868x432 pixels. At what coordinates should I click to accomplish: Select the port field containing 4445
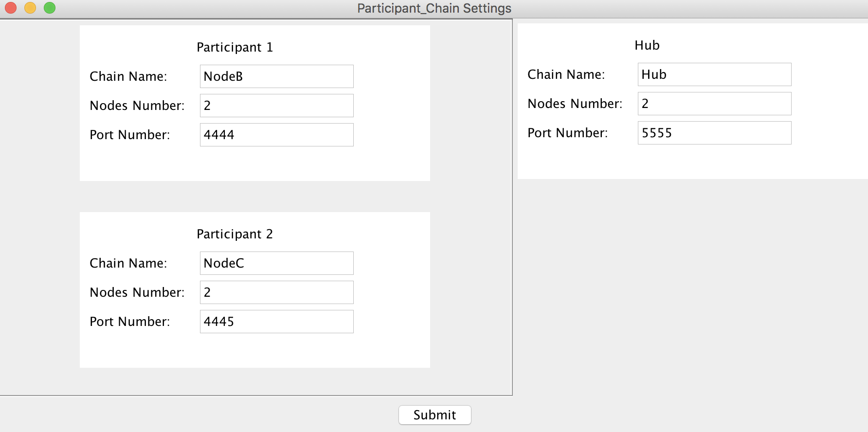[276, 322]
